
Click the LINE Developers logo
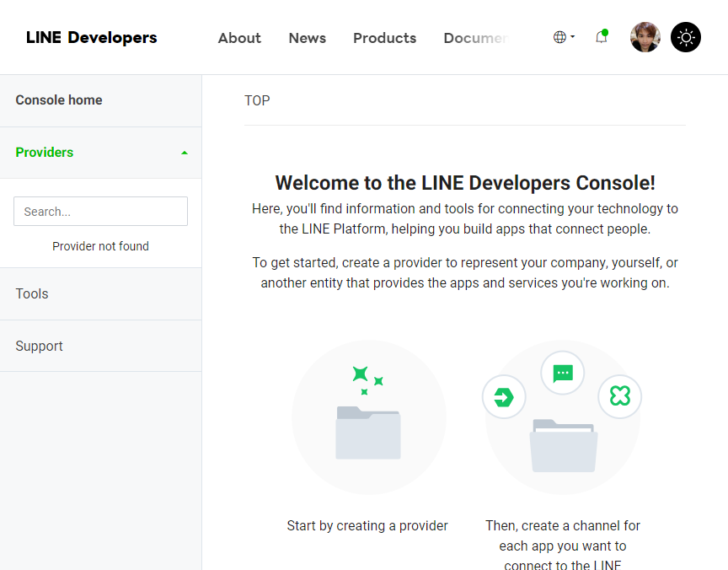click(92, 37)
